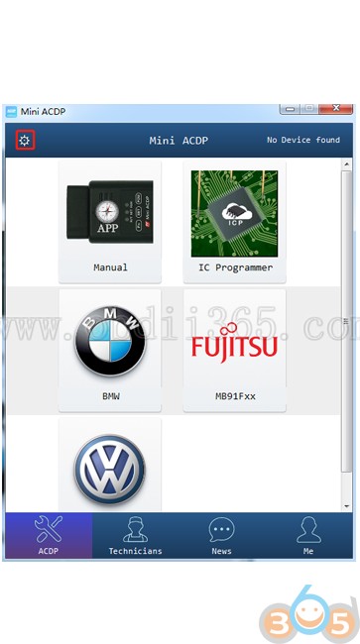Screen dimensions: 360x644
Task: Go to the News tab
Action: (x=222, y=535)
